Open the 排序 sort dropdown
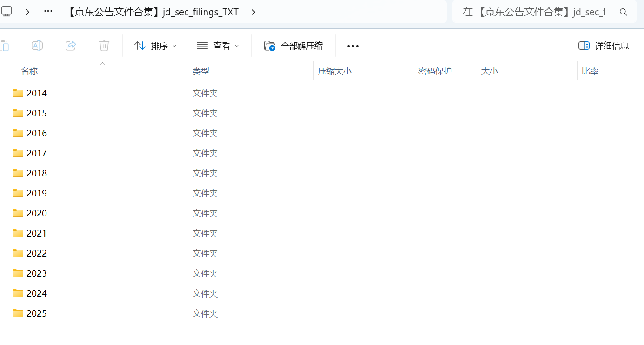This screenshot has width=644, height=345. click(155, 46)
